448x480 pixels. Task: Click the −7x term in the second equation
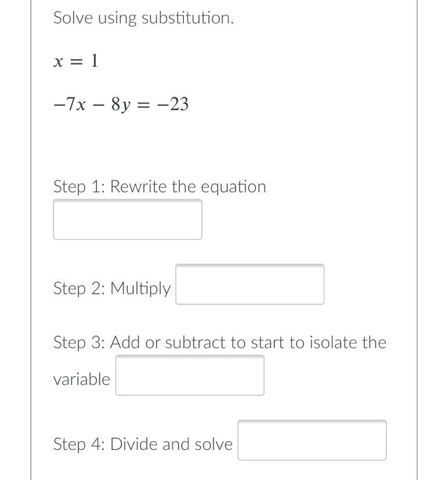tap(69, 104)
